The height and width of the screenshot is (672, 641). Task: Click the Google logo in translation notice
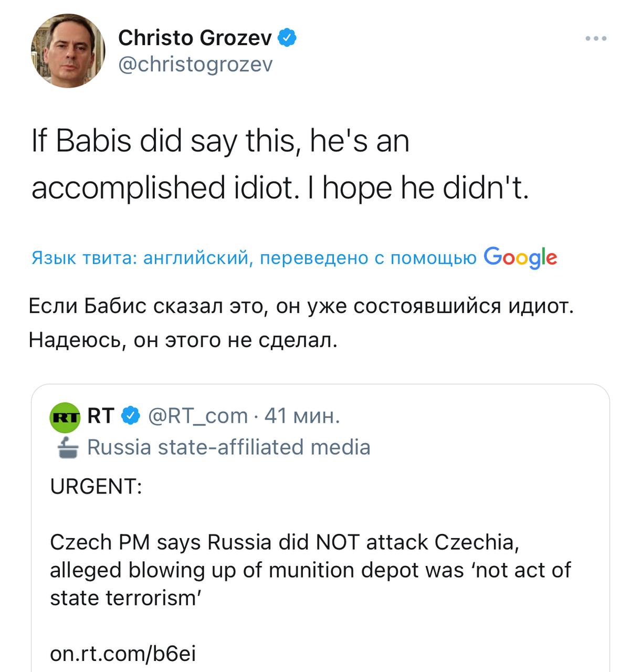[520, 257]
